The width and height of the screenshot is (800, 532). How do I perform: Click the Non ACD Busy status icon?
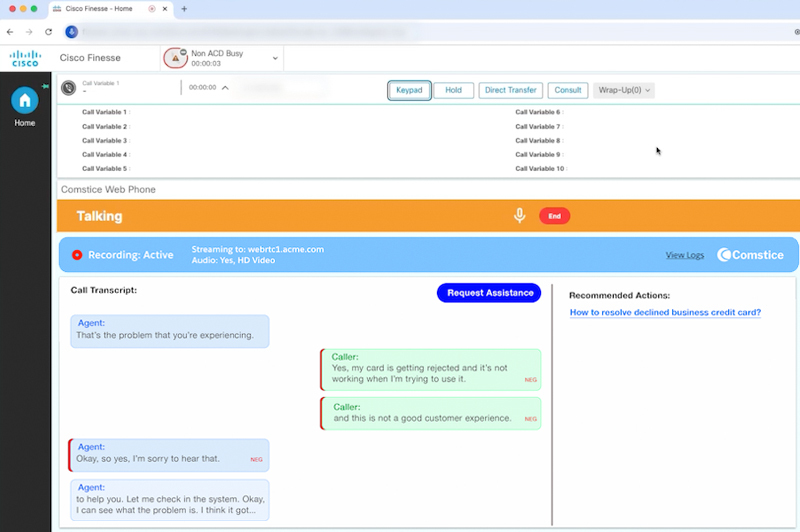coord(175,58)
